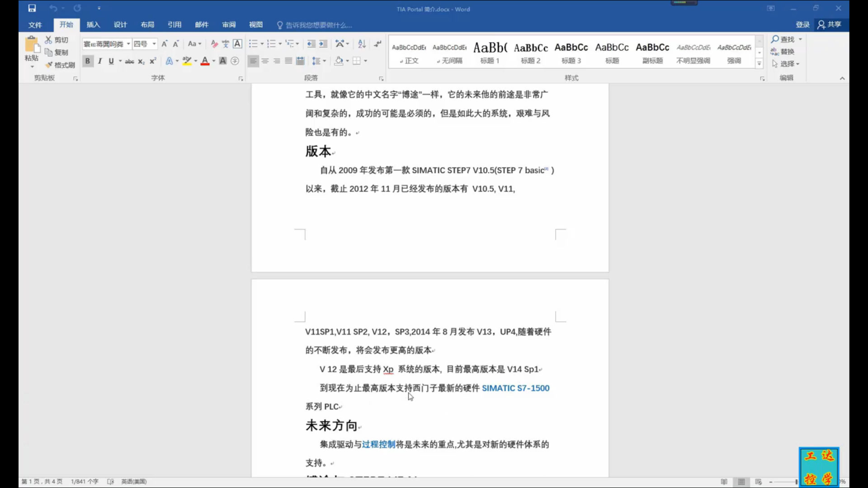Apply the 标题 2 heading style
This screenshot has width=868, height=488.
(531, 52)
